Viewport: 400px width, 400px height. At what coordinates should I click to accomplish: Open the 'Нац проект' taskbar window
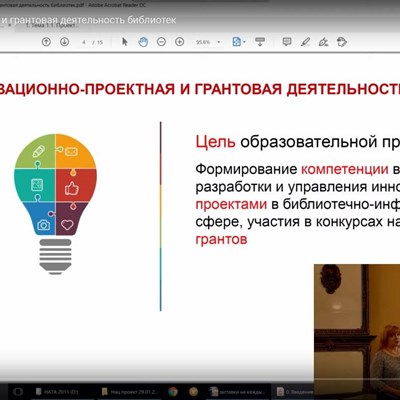point(131,392)
